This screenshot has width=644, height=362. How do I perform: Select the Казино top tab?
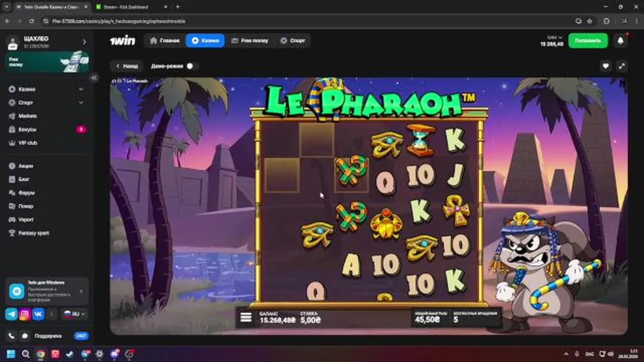point(205,41)
